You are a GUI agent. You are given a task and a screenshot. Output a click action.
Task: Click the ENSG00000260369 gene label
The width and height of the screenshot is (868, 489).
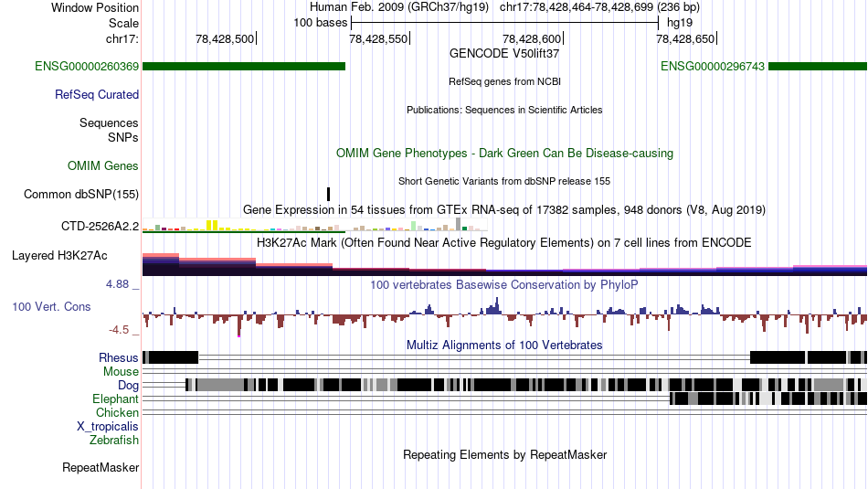point(87,67)
